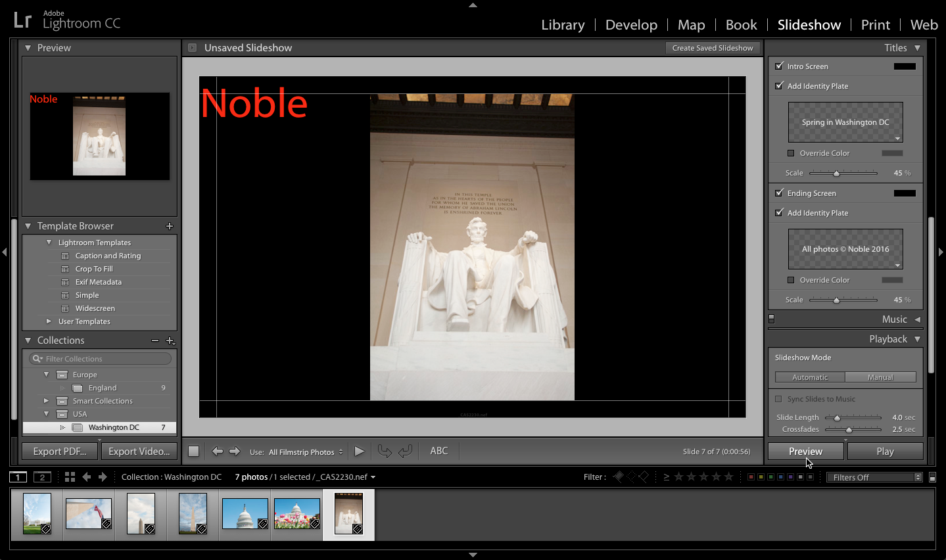
Task: Advance to next slide using right arrow icon
Action: pyautogui.click(x=235, y=451)
